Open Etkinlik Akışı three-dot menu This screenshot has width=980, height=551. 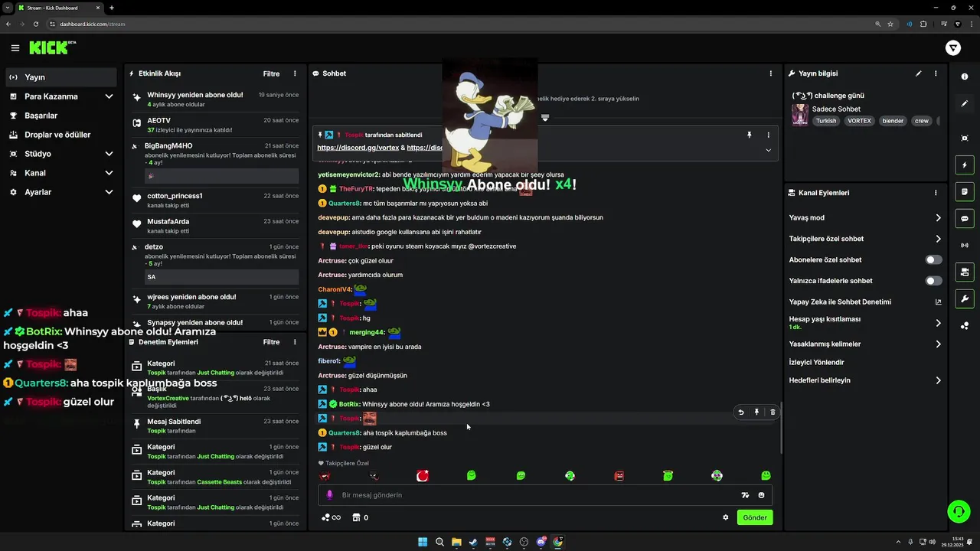(x=295, y=74)
